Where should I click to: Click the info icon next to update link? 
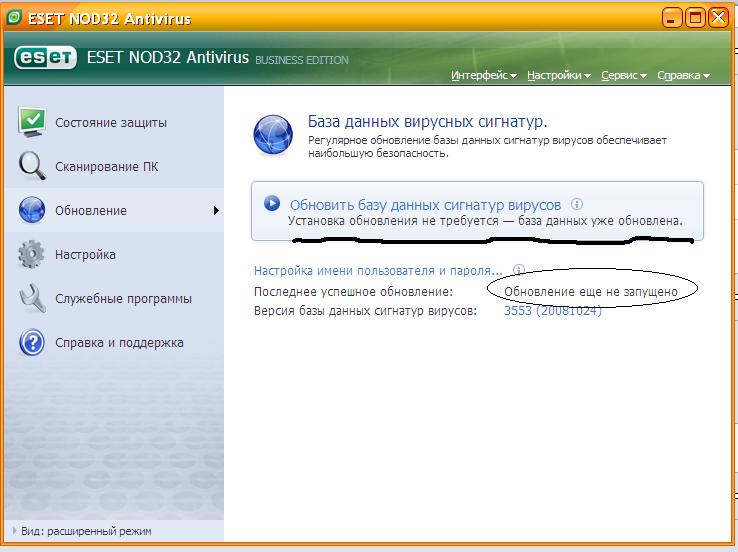(577, 204)
